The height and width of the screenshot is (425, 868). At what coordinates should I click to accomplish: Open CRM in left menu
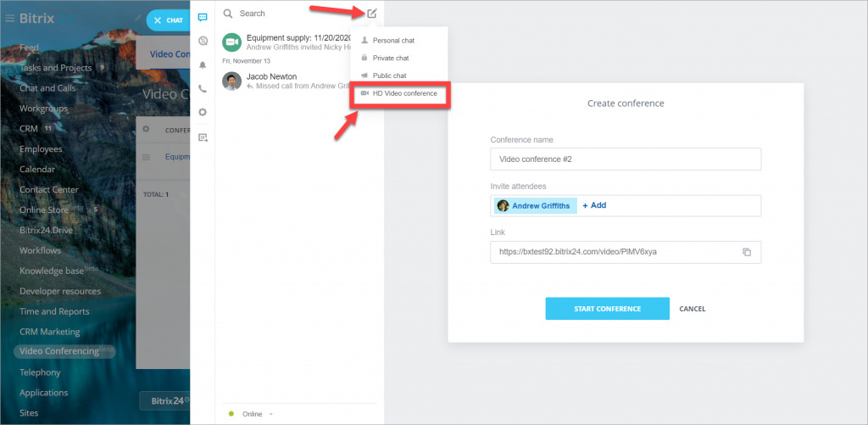click(x=29, y=129)
